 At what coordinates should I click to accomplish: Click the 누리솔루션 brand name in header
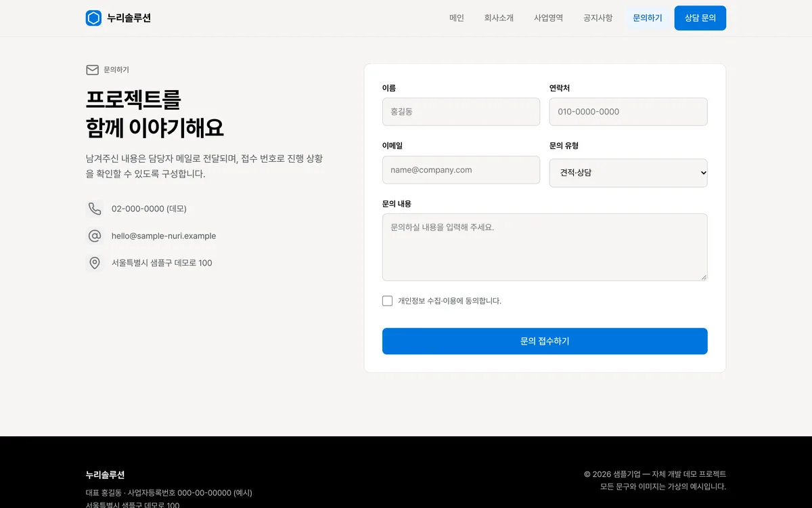click(129, 18)
